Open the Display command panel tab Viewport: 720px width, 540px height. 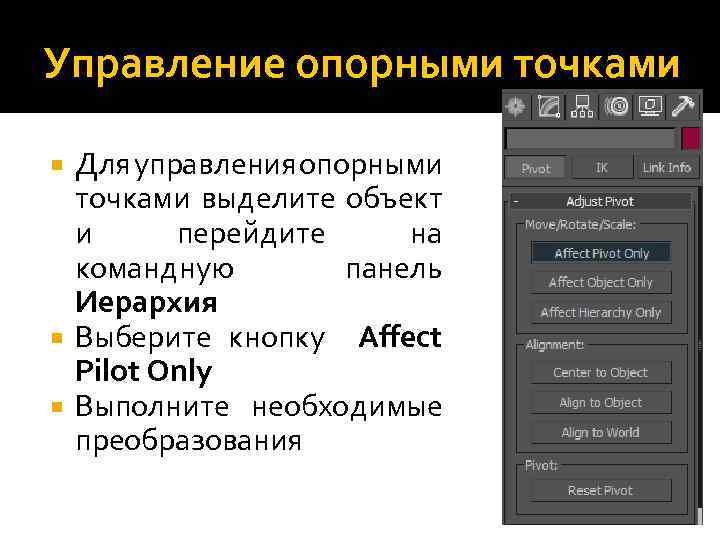coord(650,107)
